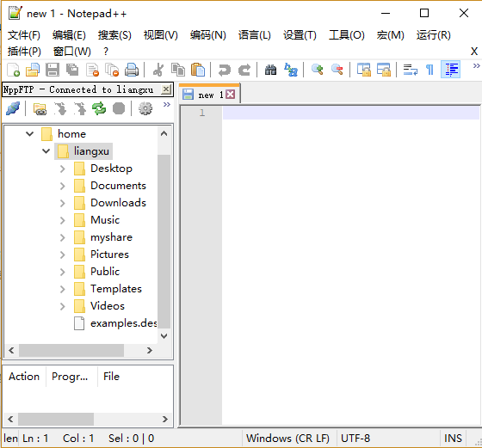Collapse the liangxu folder node
This screenshot has width=482, height=448.
point(46,150)
